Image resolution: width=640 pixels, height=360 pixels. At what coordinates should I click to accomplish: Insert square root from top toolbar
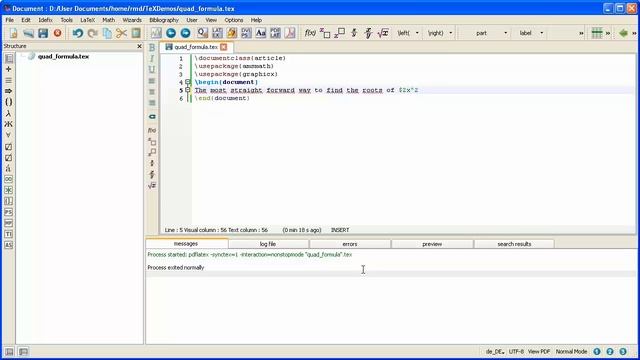pos(383,33)
